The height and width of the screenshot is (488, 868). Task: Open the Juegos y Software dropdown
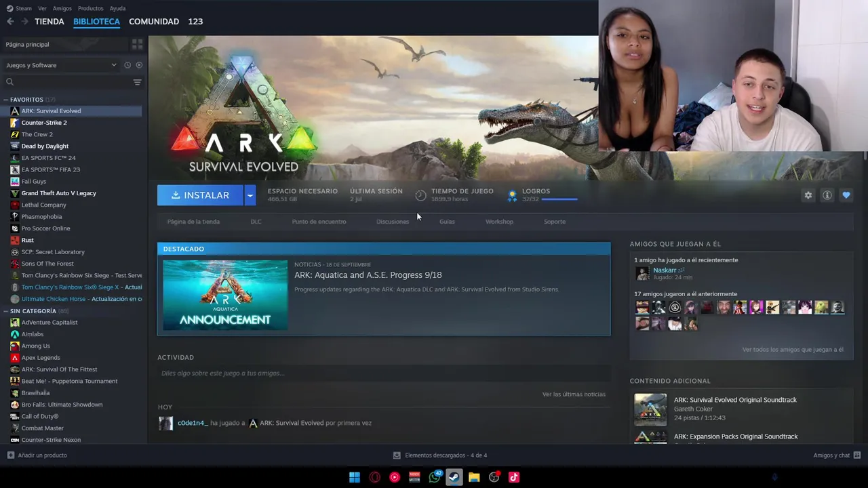point(61,65)
